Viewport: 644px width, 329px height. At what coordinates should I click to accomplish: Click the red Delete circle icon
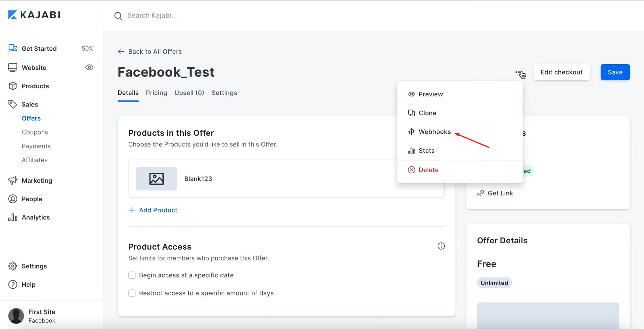click(411, 170)
